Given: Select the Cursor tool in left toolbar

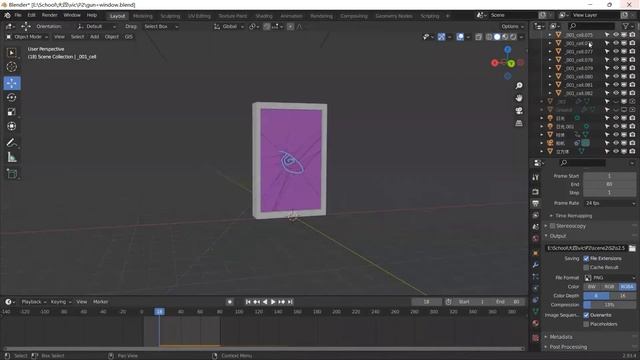Looking at the screenshot, I should point(12,67).
